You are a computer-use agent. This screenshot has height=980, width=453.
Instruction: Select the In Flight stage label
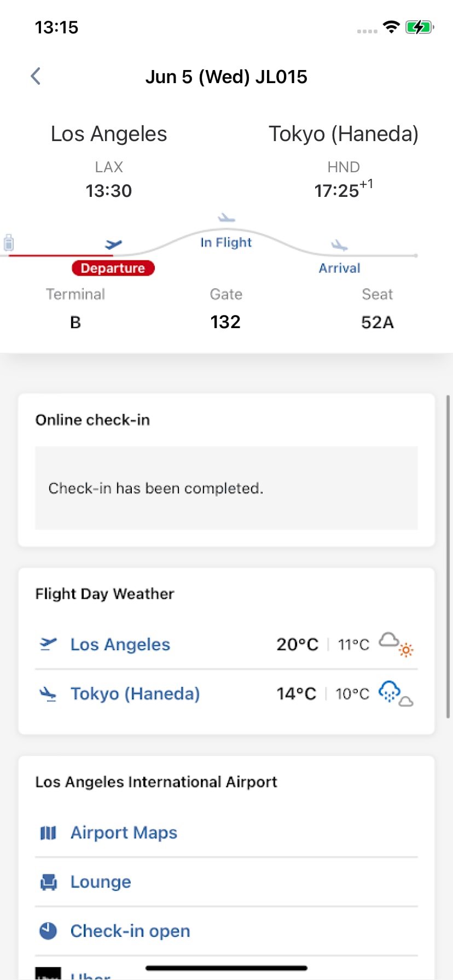(226, 242)
